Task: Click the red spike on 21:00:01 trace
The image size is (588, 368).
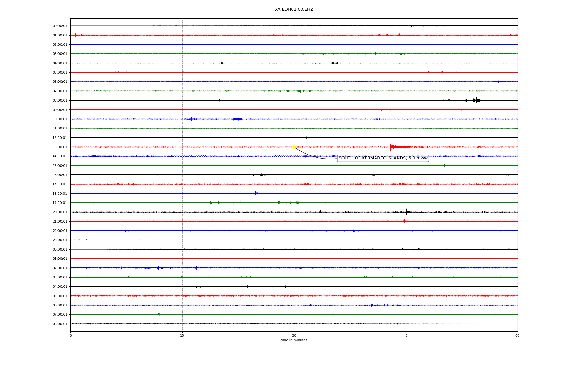Action: 405,221
